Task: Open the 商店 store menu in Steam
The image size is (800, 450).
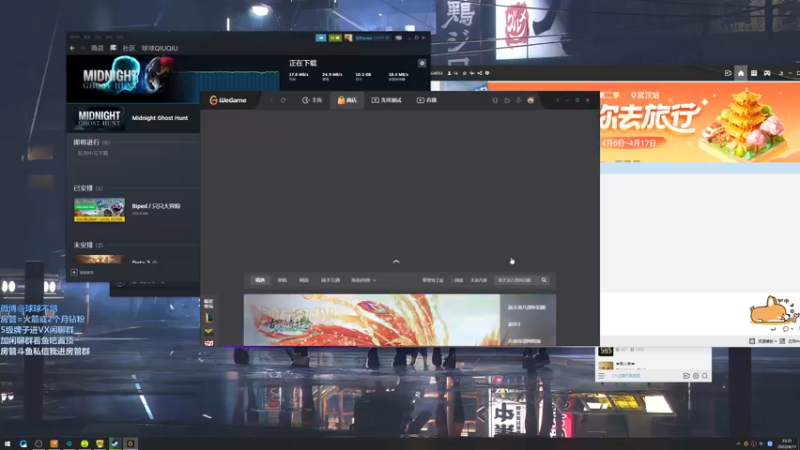Action: click(x=97, y=48)
